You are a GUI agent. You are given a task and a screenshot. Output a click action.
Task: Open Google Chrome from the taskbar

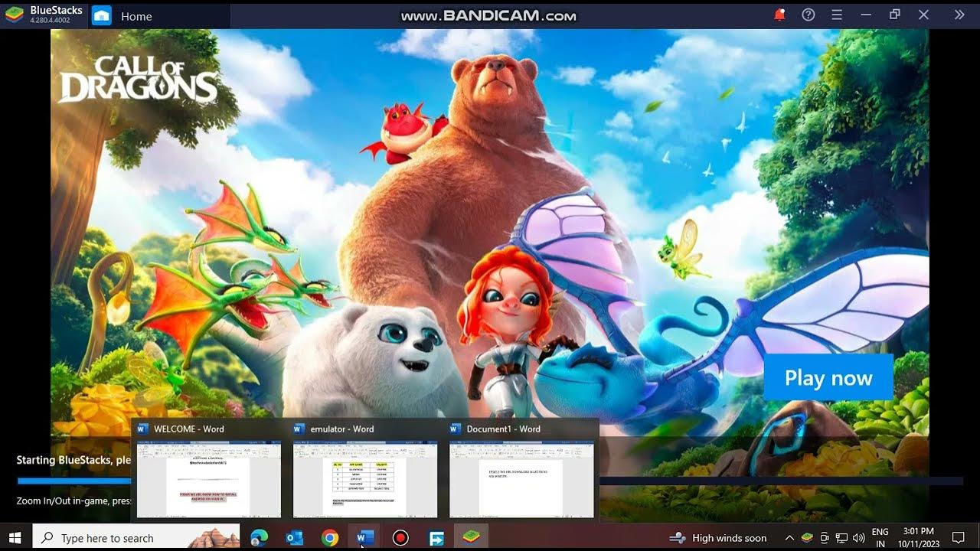pos(330,538)
